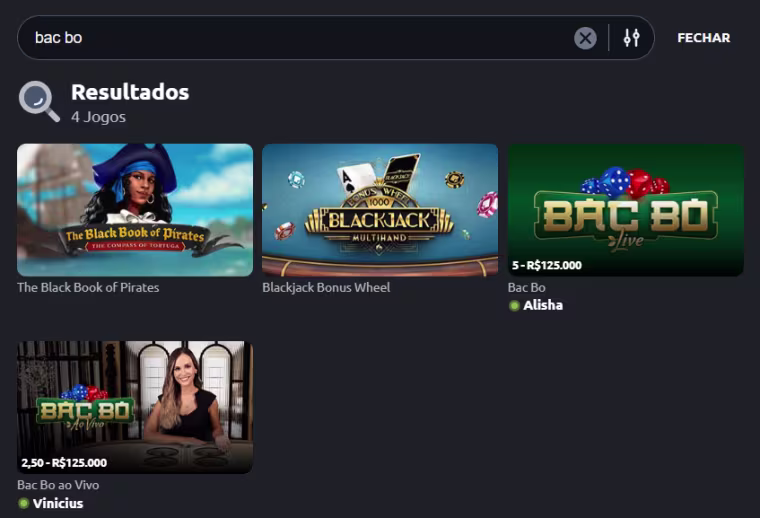
Task: Select the 'Blackjack Bonus Wheel' title link
Action: tap(326, 287)
